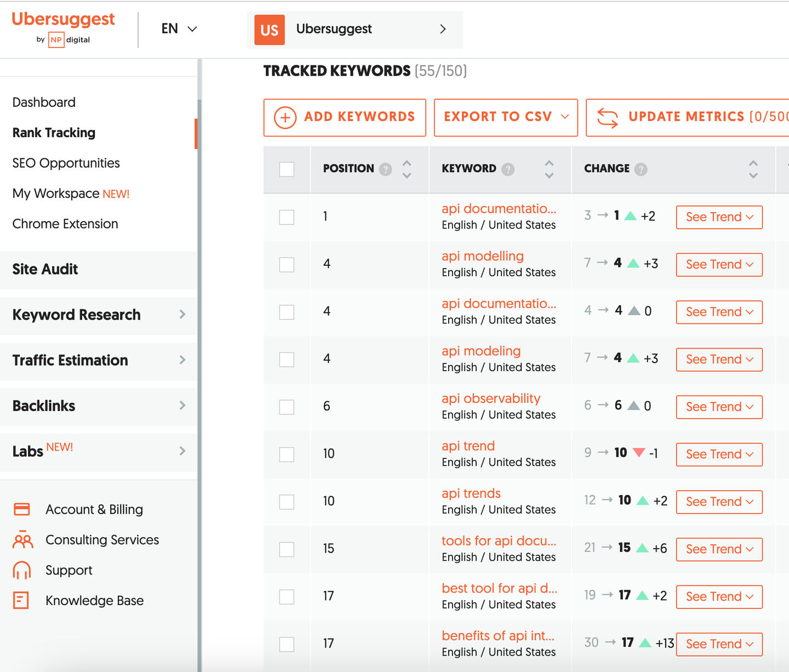This screenshot has height=672, width=789.
Task: Select the Account & Billing card icon
Action: 21,509
